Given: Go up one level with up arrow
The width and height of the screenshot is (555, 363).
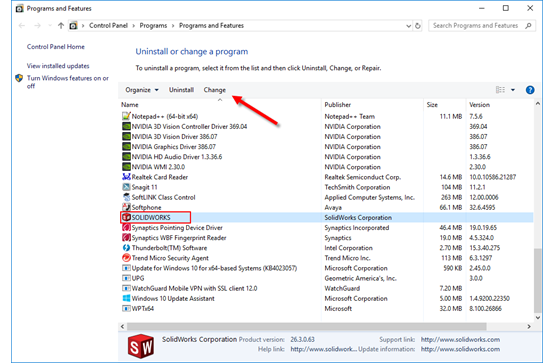Looking at the screenshot, I should (x=61, y=25).
